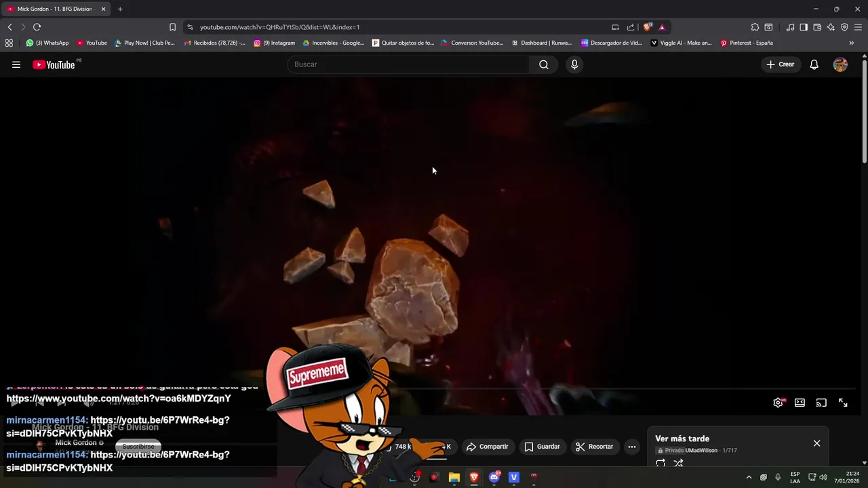Open the Instagram bookmark
This screenshot has height=488, width=868.
tap(275, 43)
